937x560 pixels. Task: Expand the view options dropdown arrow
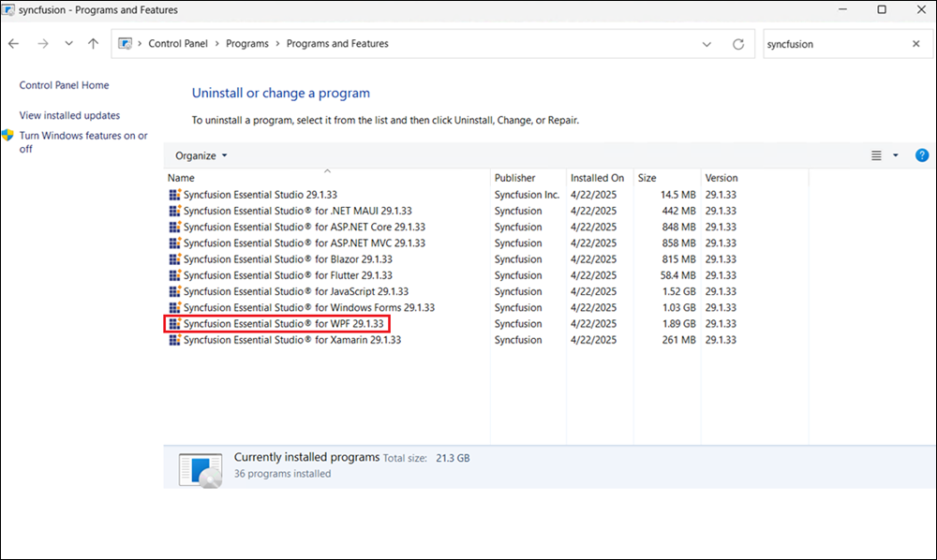pyautogui.click(x=895, y=155)
